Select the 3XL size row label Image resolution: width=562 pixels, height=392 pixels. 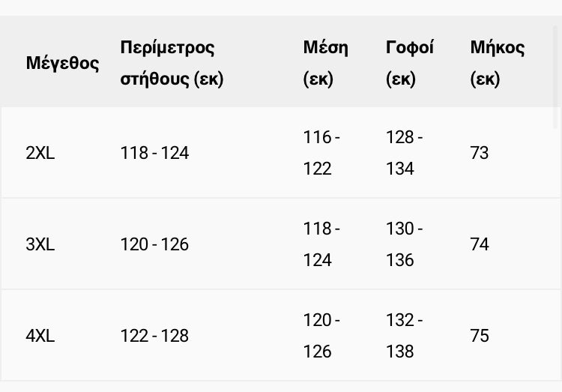(40, 244)
